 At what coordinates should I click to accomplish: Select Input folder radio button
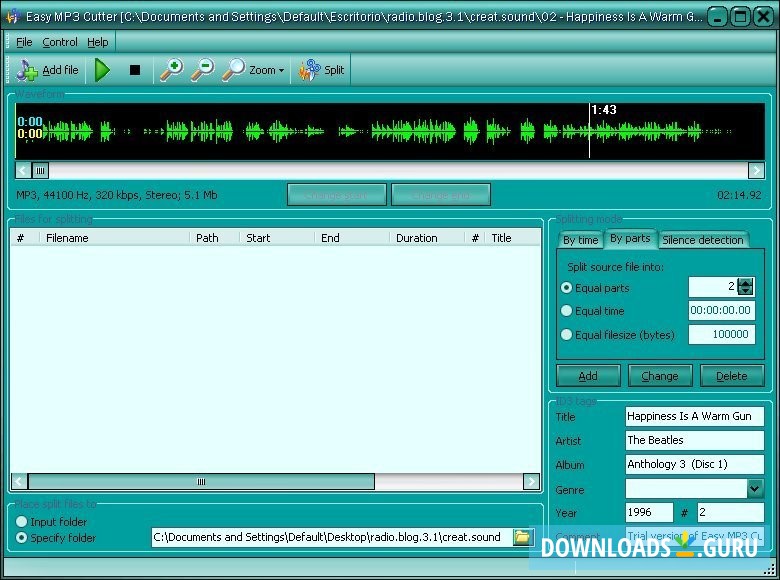(22, 522)
